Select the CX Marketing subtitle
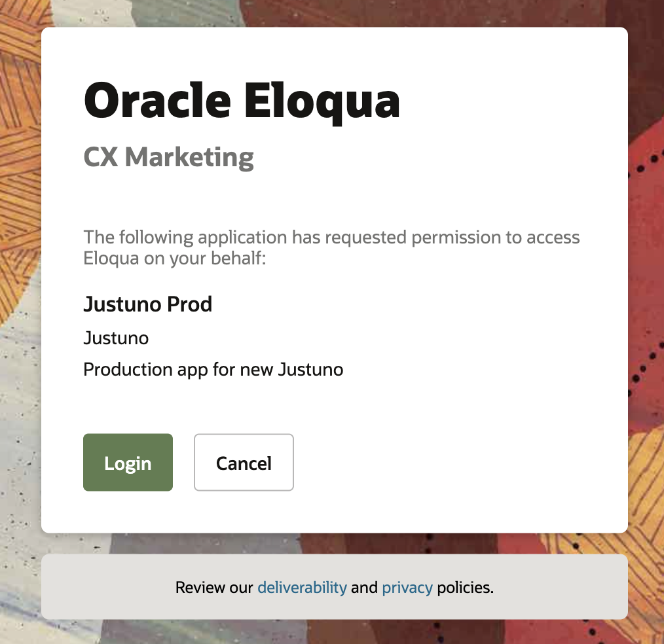This screenshot has height=644, width=664. click(x=168, y=158)
